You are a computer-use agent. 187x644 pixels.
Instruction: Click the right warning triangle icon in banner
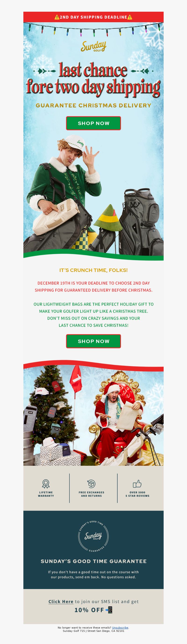point(130,17)
